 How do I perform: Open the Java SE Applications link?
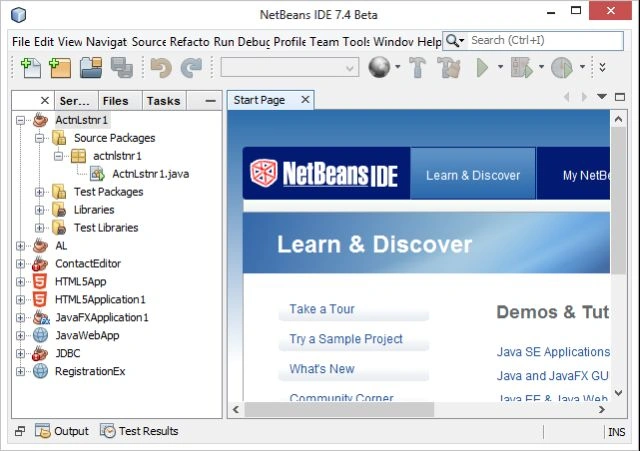553,352
